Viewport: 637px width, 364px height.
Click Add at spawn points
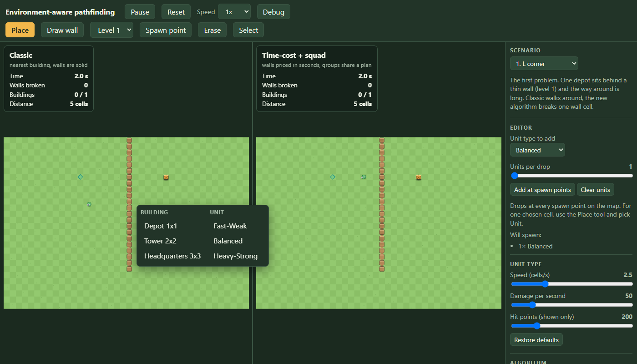(542, 190)
